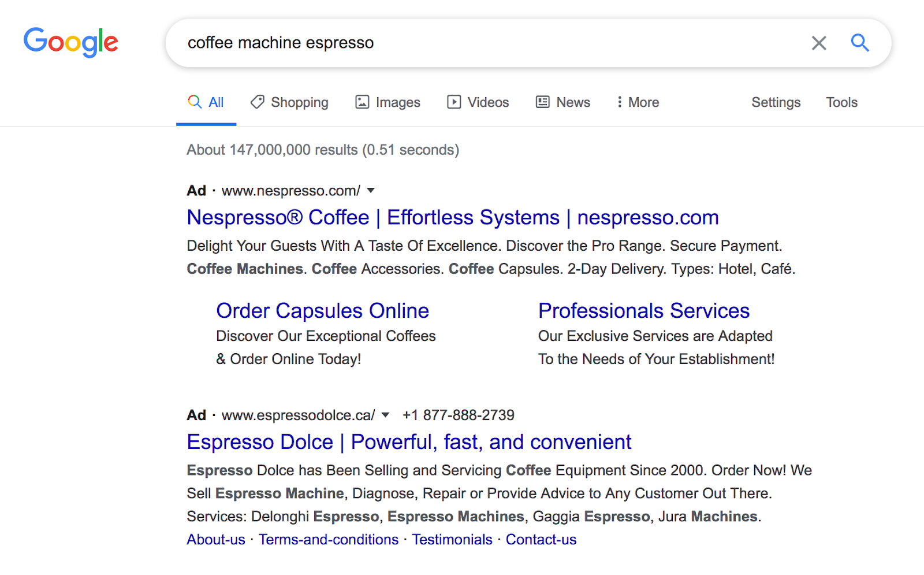Open the News tab

pos(563,102)
